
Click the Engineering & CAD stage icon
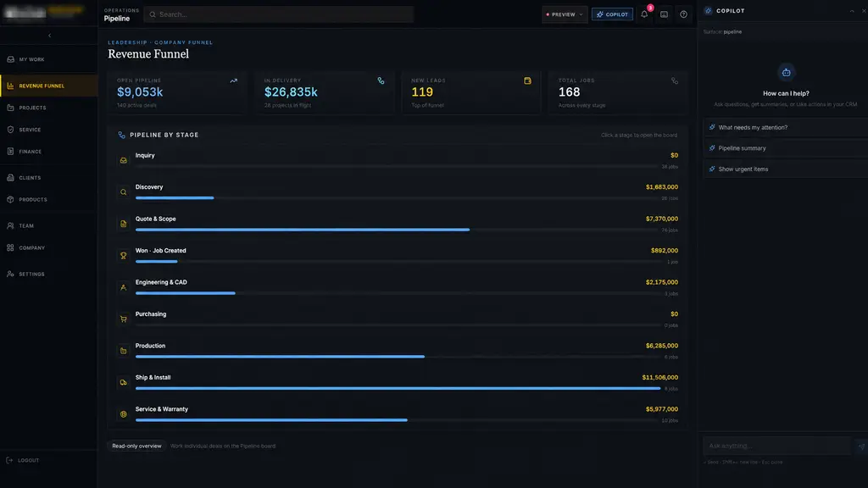[124, 287]
